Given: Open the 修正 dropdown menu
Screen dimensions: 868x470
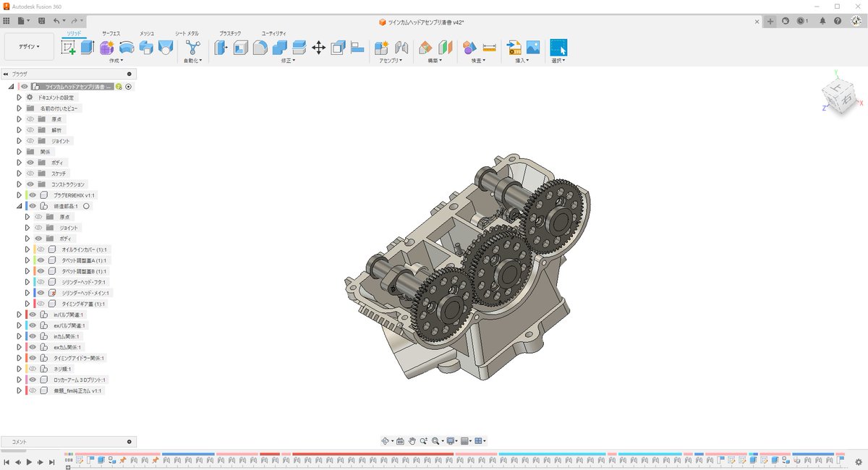Looking at the screenshot, I should click(288, 61).
